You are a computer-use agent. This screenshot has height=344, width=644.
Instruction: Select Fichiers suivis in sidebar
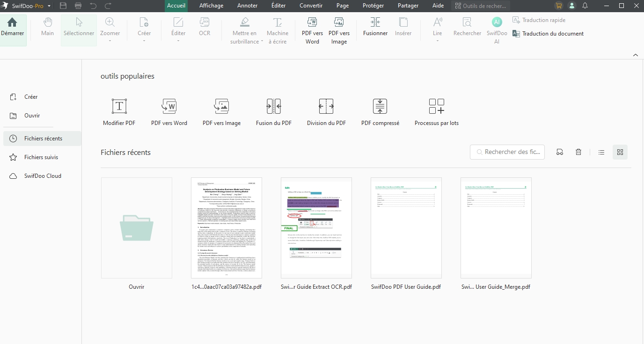pyautogui.click(x=42, y=157)
